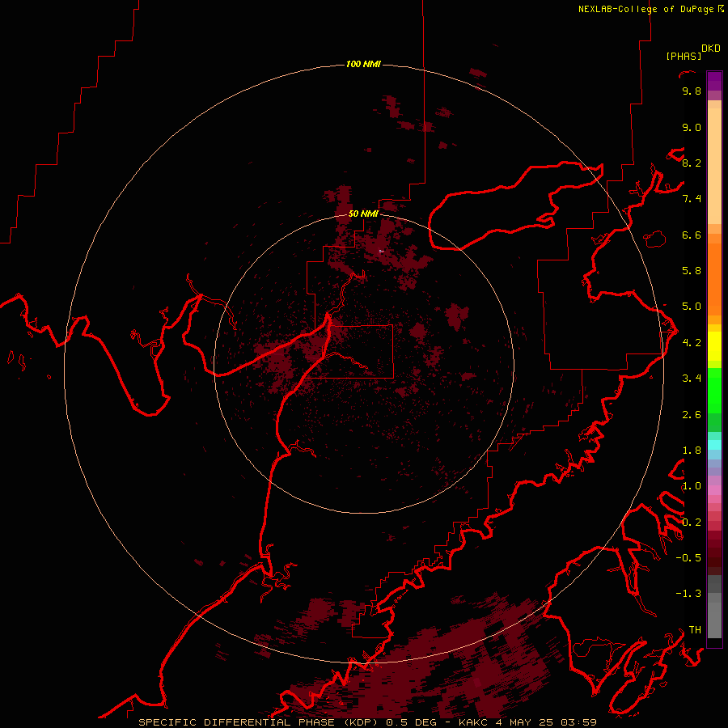Click the 4.2 value on the color scale
The image size is (728, 728).
coord(692,343)
